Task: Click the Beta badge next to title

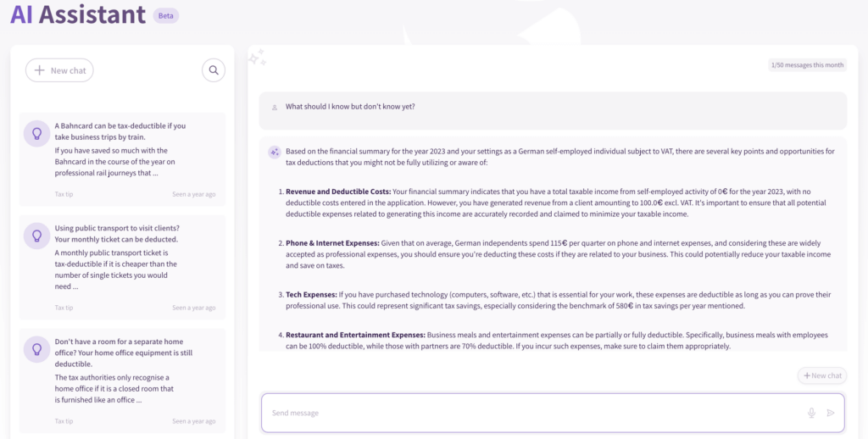Action: 165,16
